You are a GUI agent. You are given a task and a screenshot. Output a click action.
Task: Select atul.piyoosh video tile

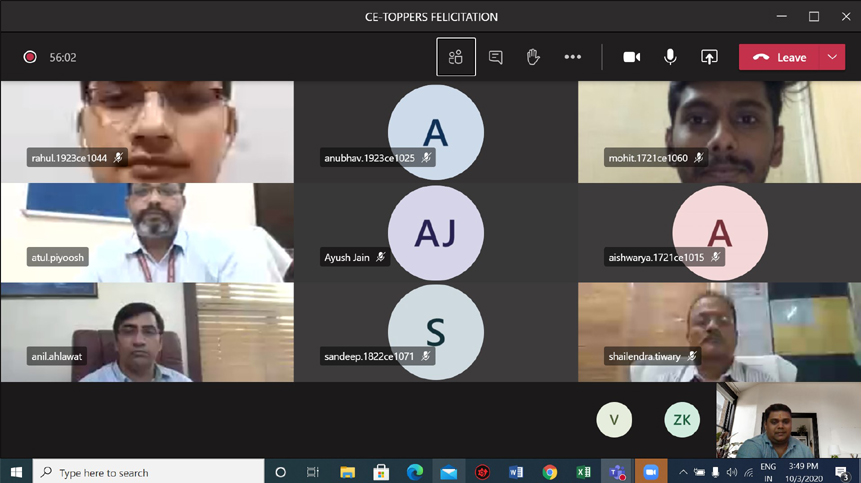tap(147, 232)
